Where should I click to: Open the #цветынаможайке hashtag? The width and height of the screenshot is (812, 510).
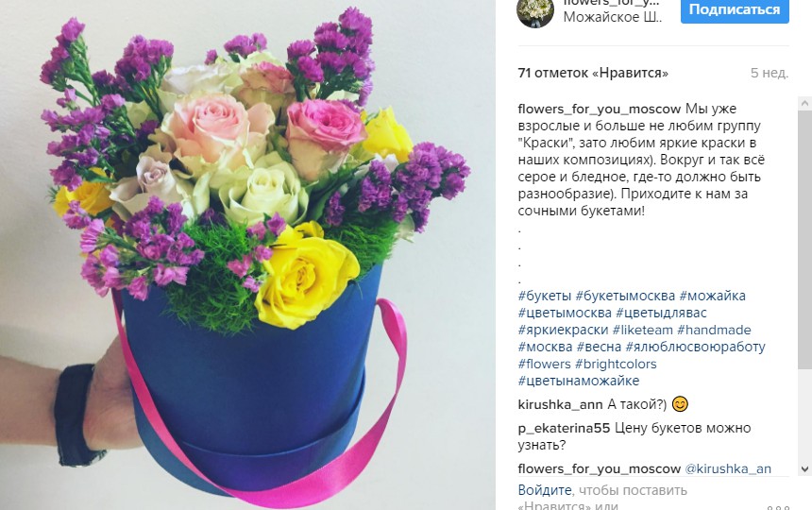[x=579, y=381]
